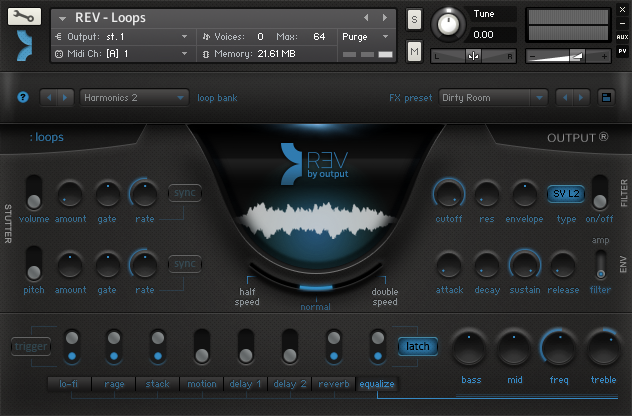The width and height of the screenshot is (632, 416).
Task: Select the delay 2 effect tab
Action: [x=290, y=384]
